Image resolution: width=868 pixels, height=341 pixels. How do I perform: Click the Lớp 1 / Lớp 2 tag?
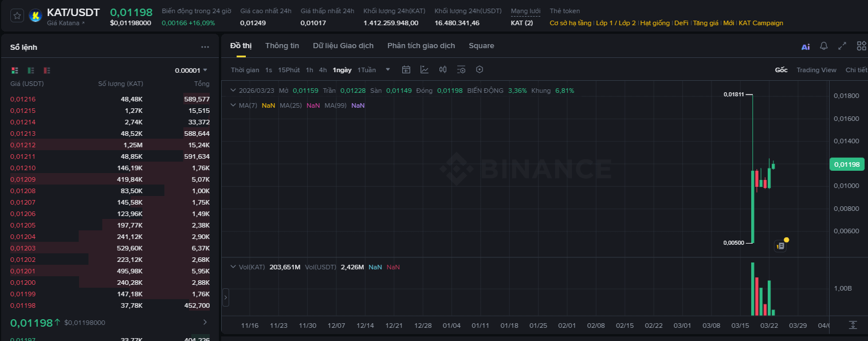[616, 23]
